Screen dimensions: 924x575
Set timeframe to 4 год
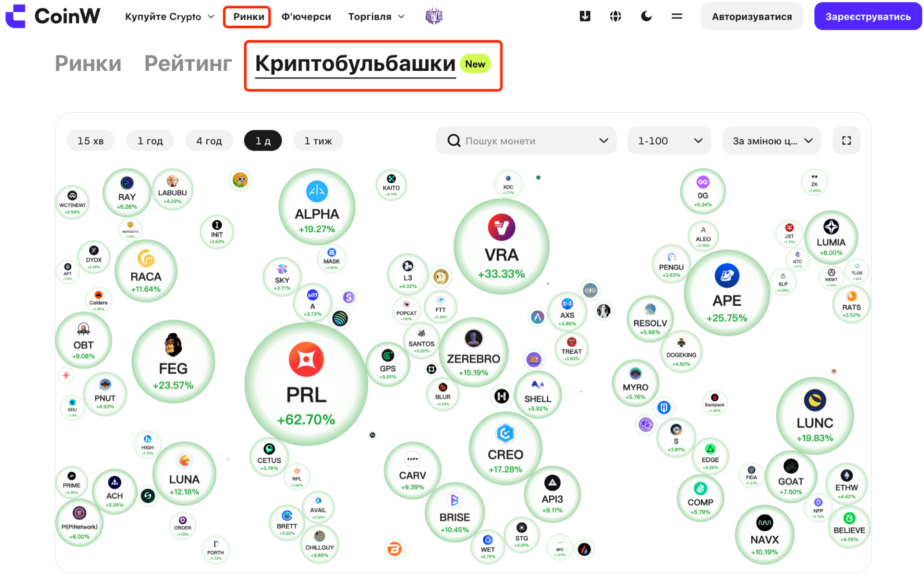coord(209,141)
